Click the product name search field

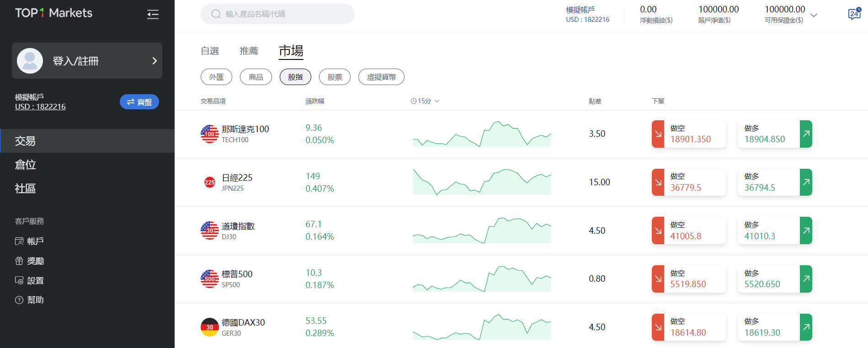pos(277,14)
